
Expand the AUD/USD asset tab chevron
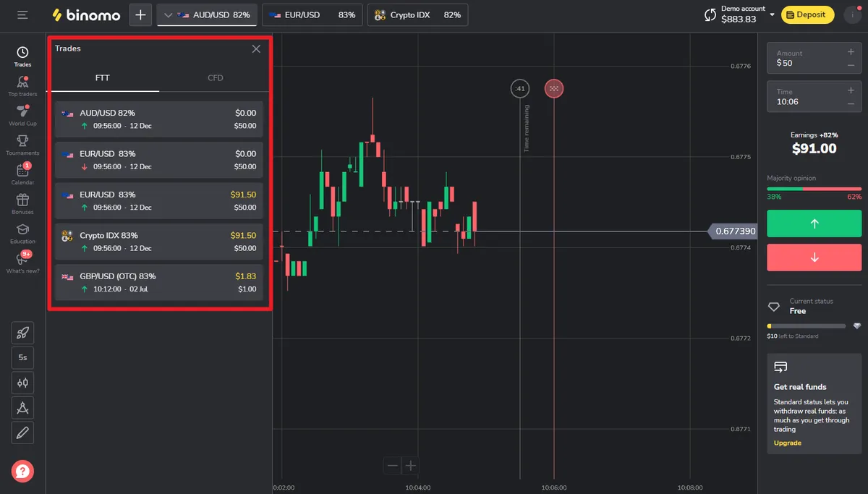click(x=169, y=15)
